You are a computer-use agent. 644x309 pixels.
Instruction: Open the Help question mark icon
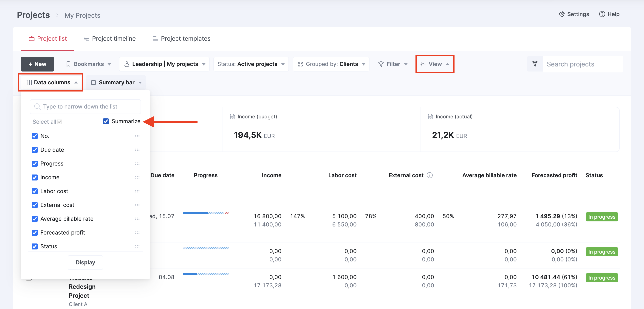[x=602, y=14]
